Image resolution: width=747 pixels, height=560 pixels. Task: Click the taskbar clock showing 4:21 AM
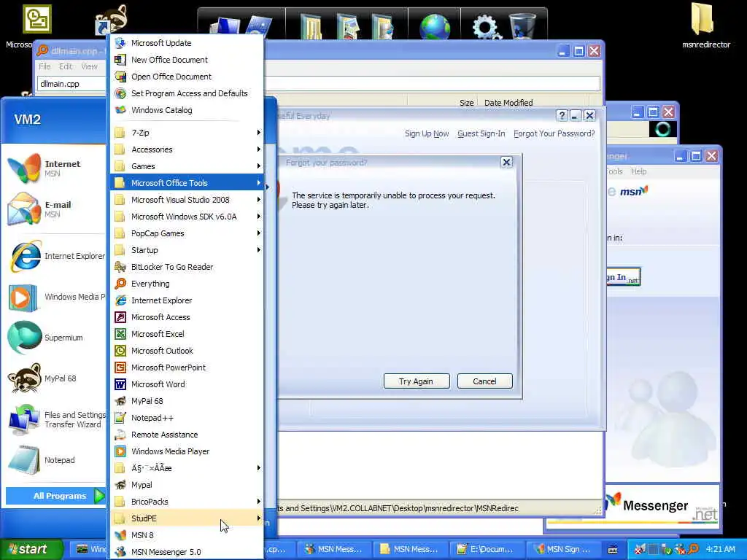coord(720,549)
